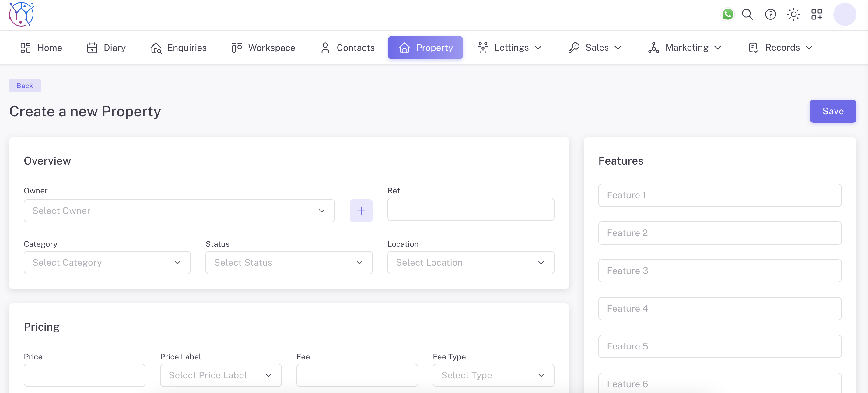Click into the Ref input field
This screenshot has width=868, height=393.
pos(471,210)
